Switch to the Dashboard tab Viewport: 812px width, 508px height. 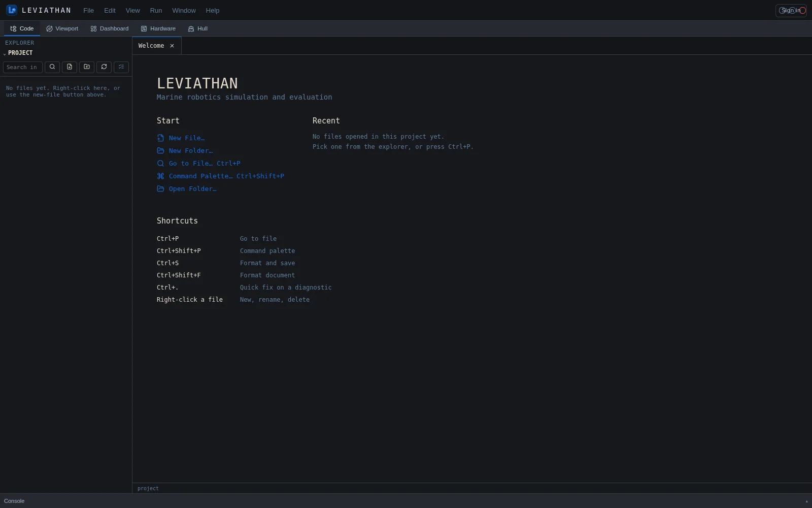tap(110, 28)
